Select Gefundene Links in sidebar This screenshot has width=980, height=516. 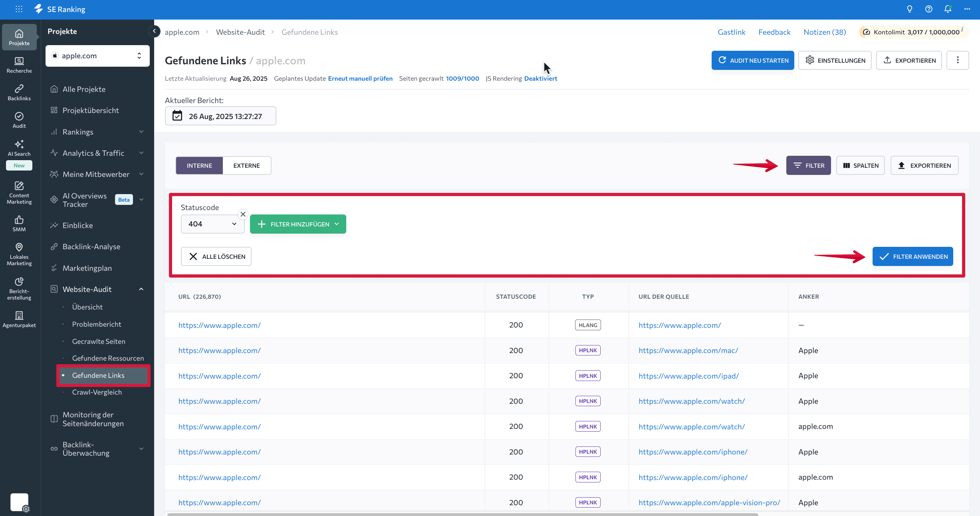[103, 375]
